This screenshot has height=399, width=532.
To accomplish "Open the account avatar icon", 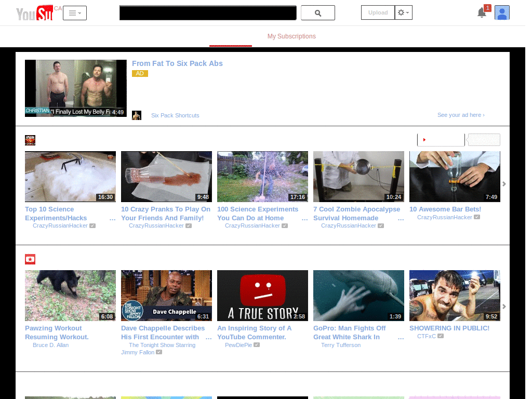I will (x=502, y=12).
